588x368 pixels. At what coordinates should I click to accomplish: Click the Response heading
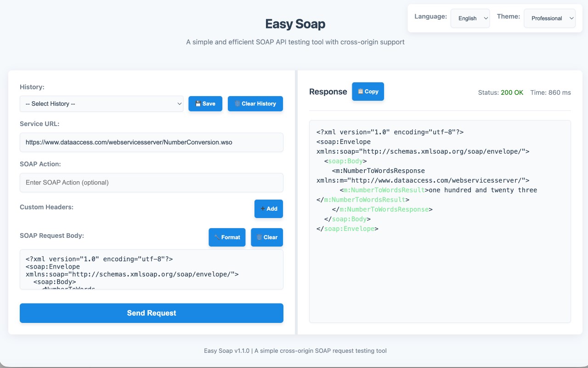click(x=328, y=92)
